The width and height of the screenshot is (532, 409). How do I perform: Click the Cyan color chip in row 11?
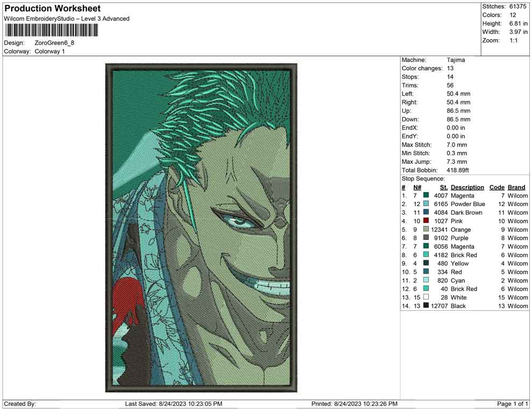[426, 280]
